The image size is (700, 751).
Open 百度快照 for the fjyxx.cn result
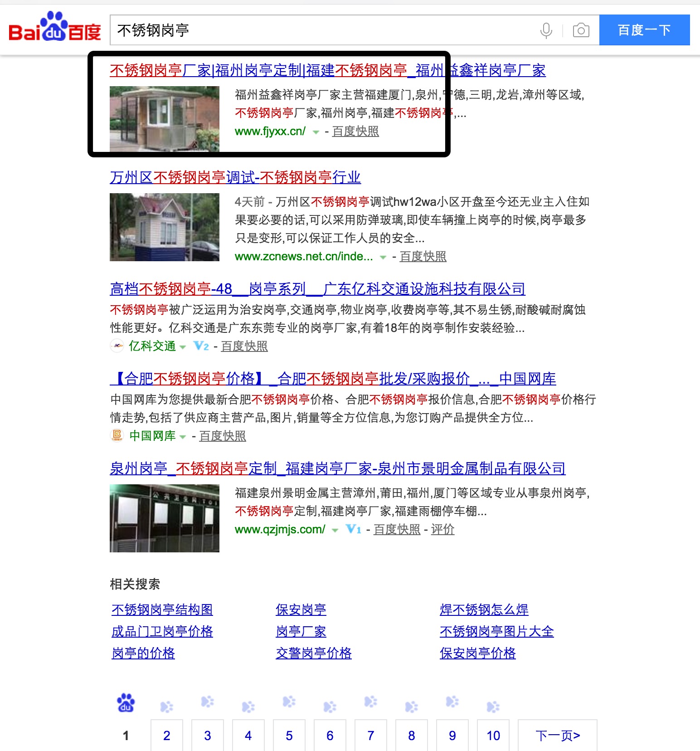tap(355, 132)
